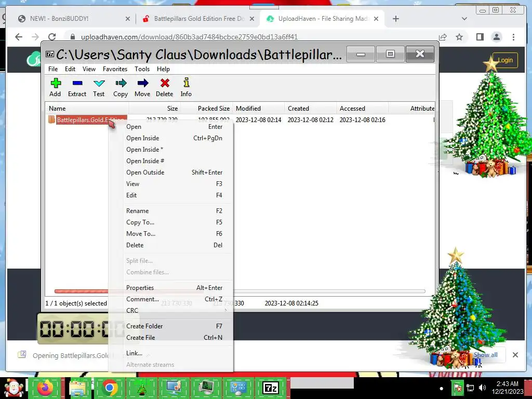Click the horizontal scrollbar in file list

pos(240,291)
